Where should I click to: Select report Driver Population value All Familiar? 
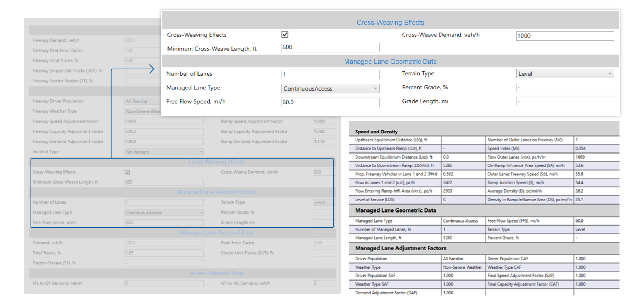point(453,259)
